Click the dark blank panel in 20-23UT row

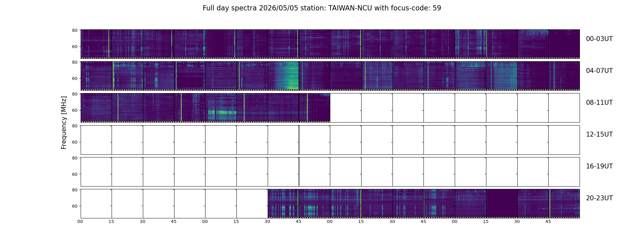tap(502, 203)
